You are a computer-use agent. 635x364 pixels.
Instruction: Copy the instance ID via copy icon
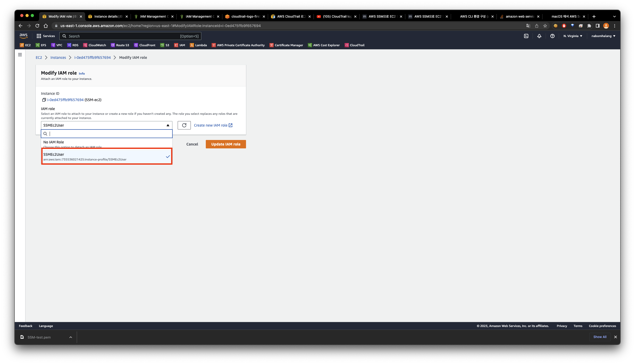coord(44,100)
